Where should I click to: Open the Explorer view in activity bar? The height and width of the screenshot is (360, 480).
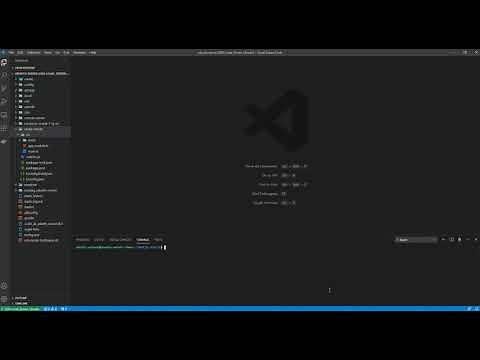pyautogui.click(x=4, y=63)
